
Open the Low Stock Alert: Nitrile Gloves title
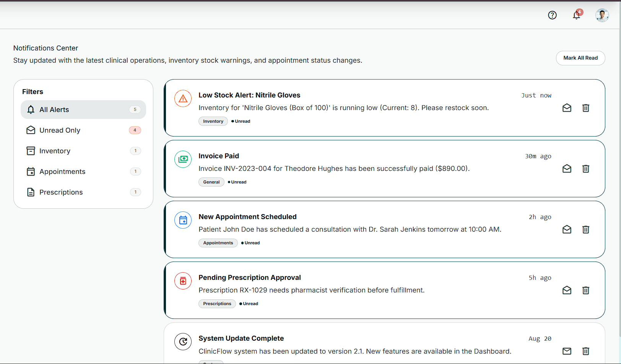[x=249, y=95]
